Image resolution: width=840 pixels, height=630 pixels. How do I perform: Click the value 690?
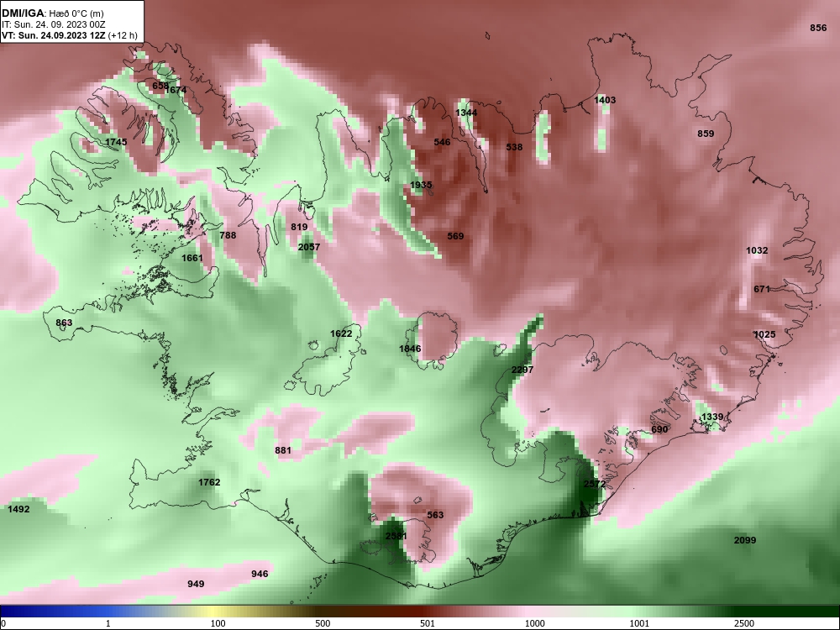[x=659, y=429]
